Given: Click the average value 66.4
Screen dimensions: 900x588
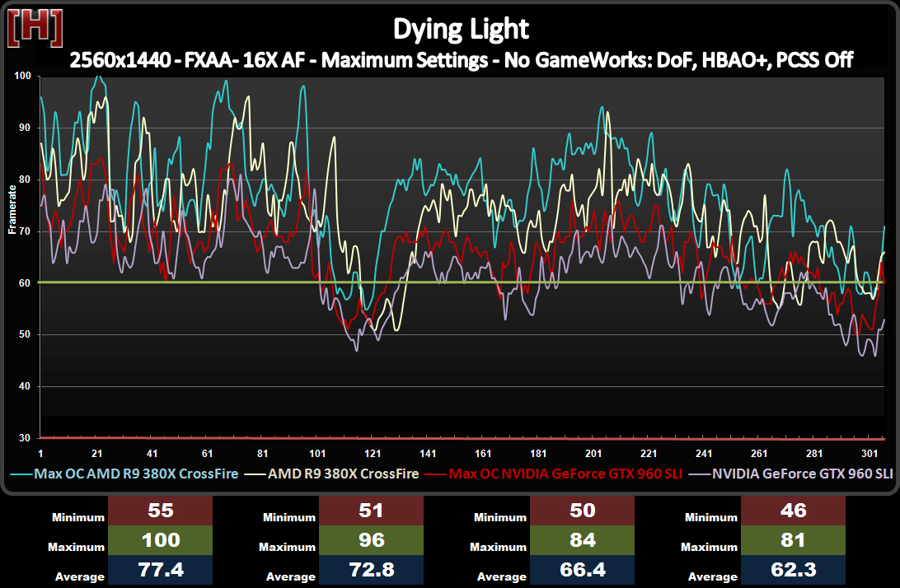Looking at the screenshot, I should tap(582, 570).
